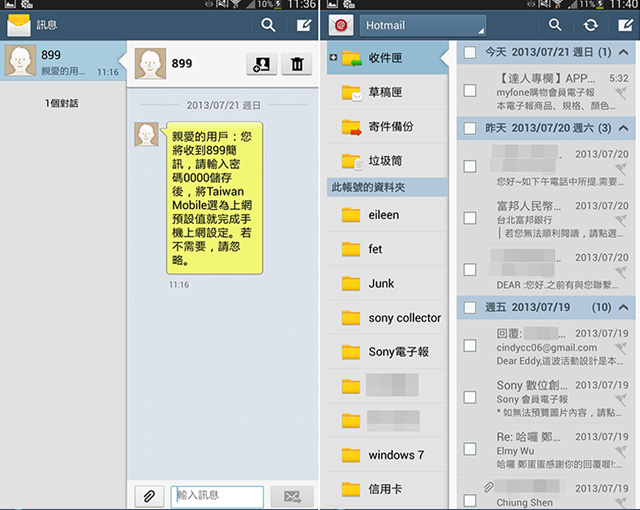
Task: Check the myfone購物會員電子報 email
Action: [x=470, y=90]
